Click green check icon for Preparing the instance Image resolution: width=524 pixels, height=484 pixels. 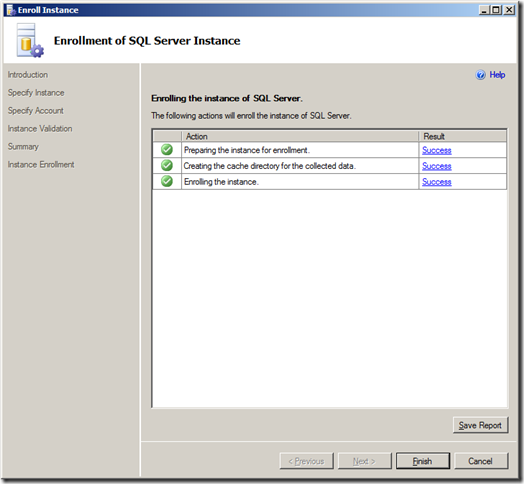[167, 149]
